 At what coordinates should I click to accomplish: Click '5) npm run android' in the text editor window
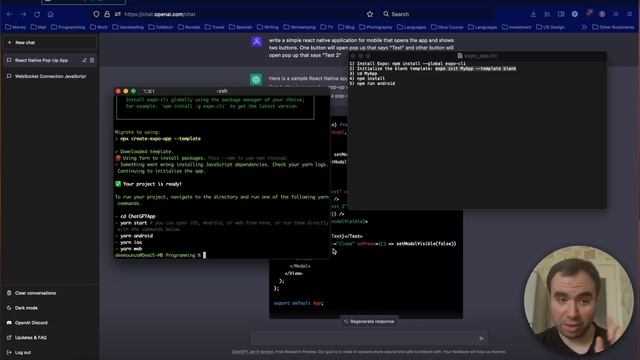pyautogui.click(x=372, y=84)
